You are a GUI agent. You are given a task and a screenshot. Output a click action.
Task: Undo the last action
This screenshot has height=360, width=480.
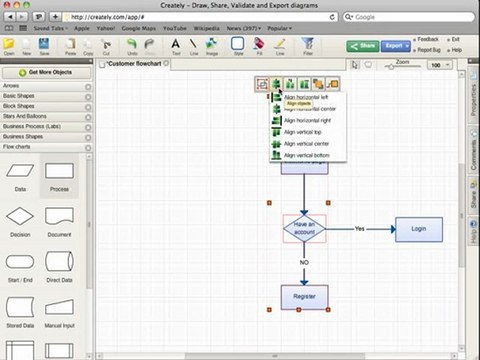click(x=132, y=46)
